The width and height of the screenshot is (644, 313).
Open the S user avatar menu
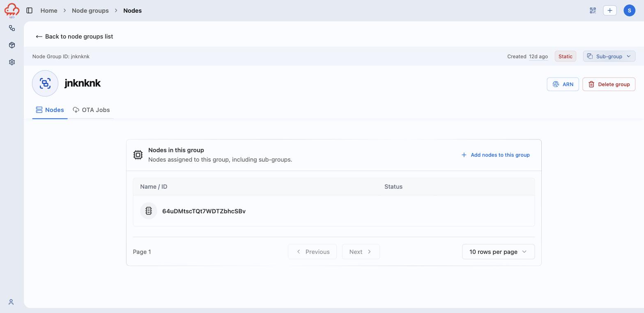(629, 10)
